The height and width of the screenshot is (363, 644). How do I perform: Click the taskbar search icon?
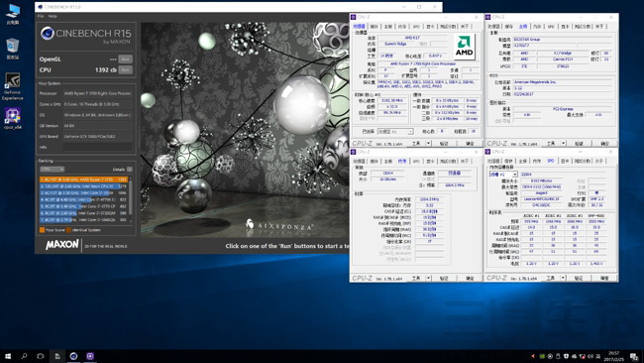click(24, 356)
